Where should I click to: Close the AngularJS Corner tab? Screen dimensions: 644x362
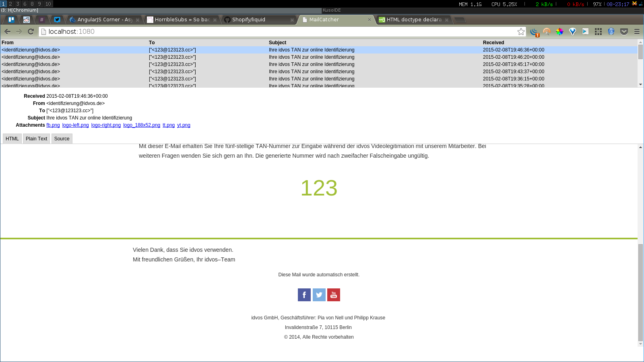click(138, 20)
